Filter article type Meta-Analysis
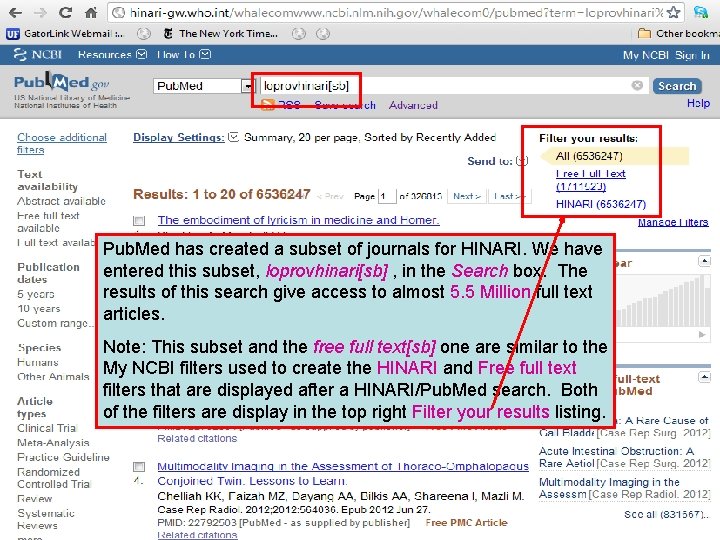The width and height of the screenshot is (720, 540). [x=53, y=443]
